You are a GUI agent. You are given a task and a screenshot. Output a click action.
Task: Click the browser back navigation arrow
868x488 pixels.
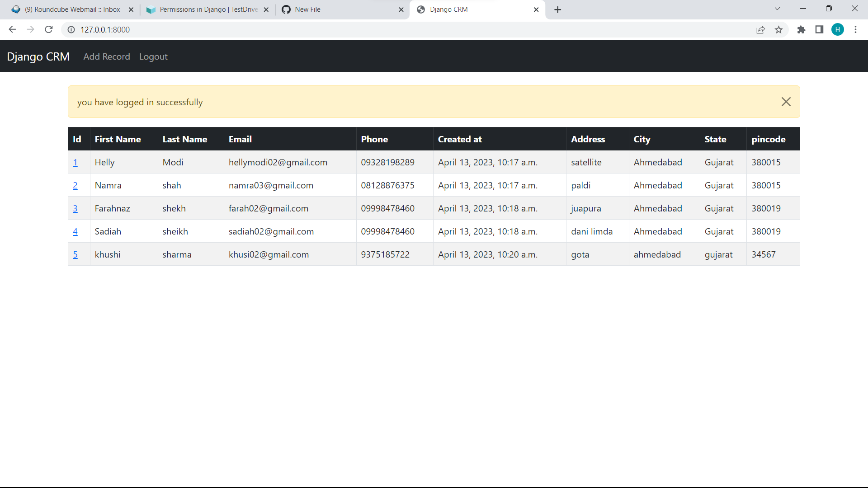[12, 29]
